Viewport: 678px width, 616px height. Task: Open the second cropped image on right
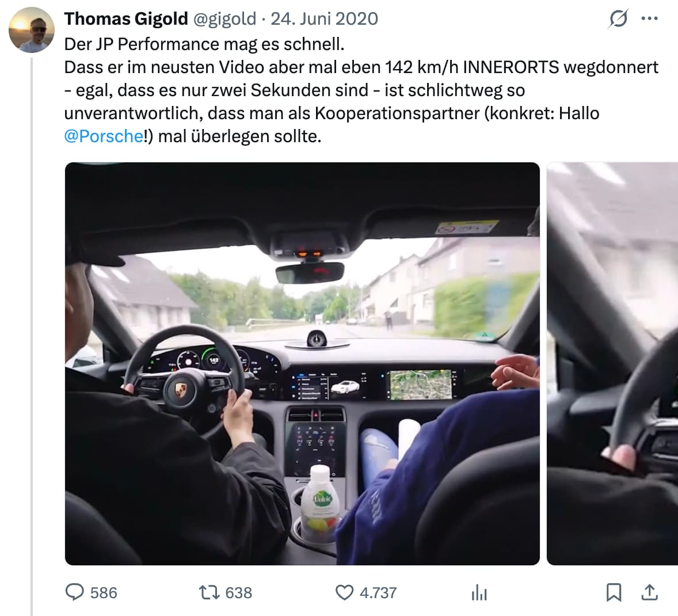pyautogui.click(x=612, y=363)
